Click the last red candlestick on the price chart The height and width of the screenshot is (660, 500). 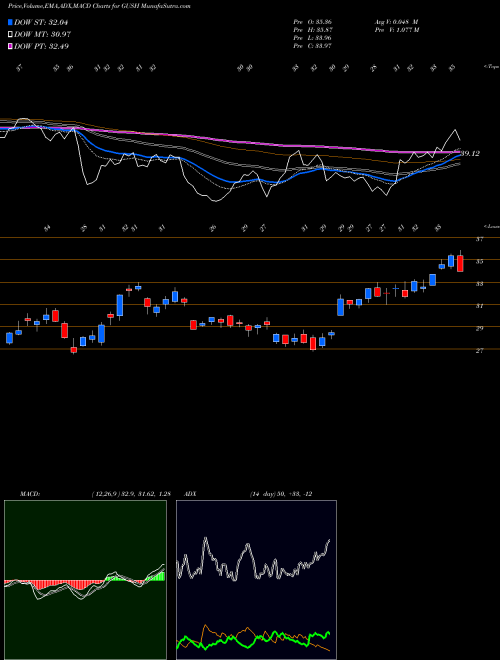coord(460,263)
